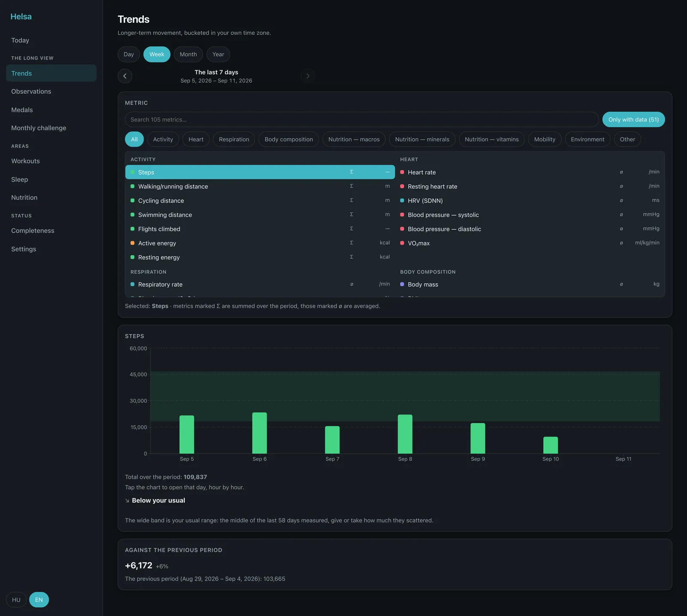Filter by Nutrition — minerals chip
The width and height of the screenshot is (687, 616).
422,139
